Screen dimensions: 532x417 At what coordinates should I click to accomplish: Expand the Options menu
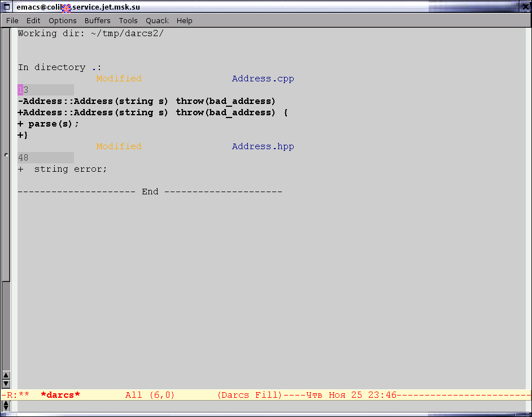click(62, 20)
